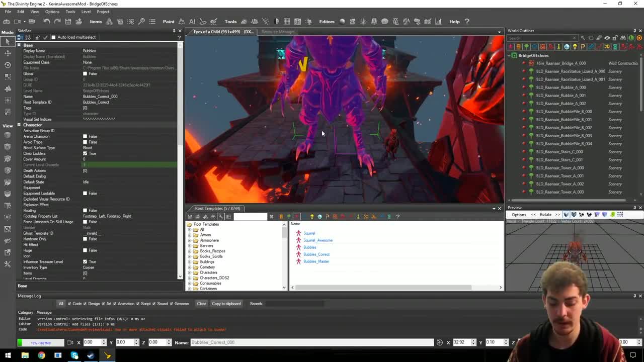Click the Help question mark icon in toolbar
This screenshot has height=362, width=644.
tap(466, 21)
